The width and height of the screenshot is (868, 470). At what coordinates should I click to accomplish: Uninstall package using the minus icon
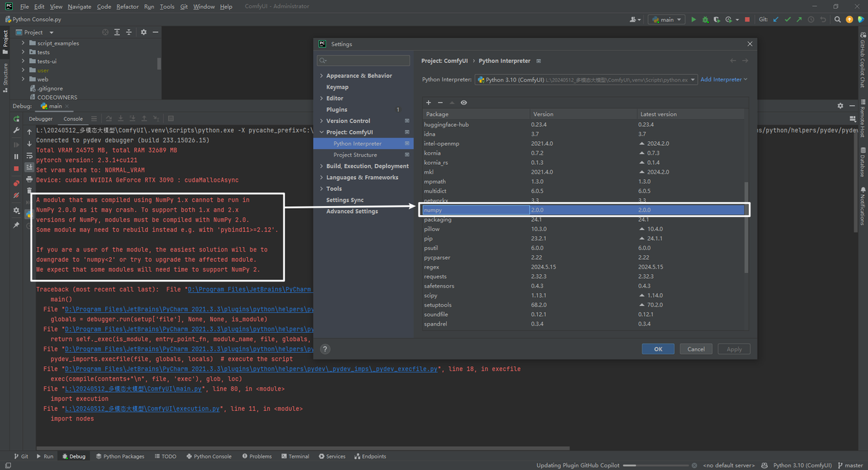(x=440, y=102)
